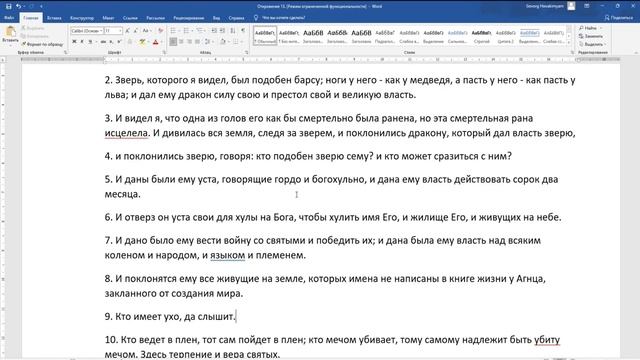
Task: Toggle subscript formatting
Action: click(111, 42)
